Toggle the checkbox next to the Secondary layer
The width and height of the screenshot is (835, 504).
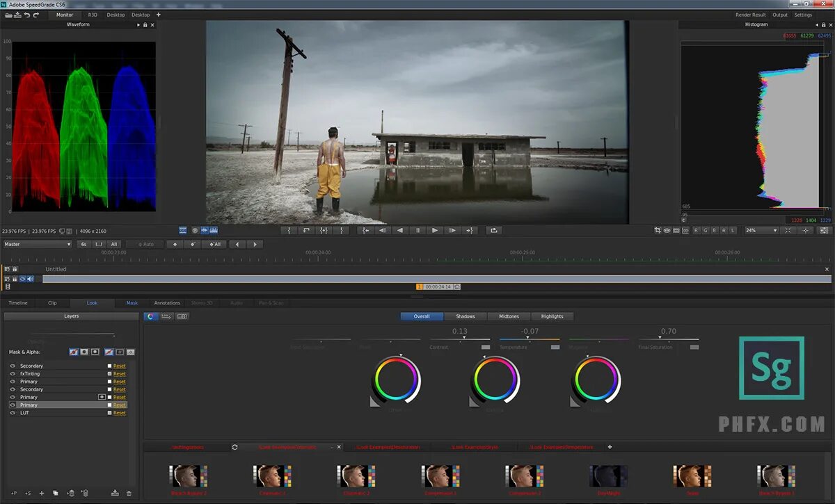pyautogui.click(x=109, y=366)
